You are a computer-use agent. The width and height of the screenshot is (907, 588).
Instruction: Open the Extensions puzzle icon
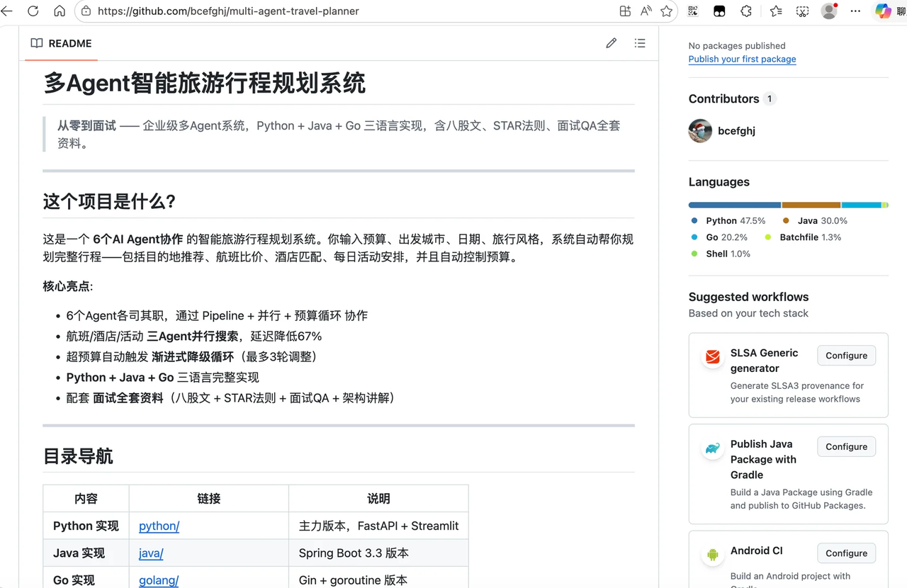(746, 11)
